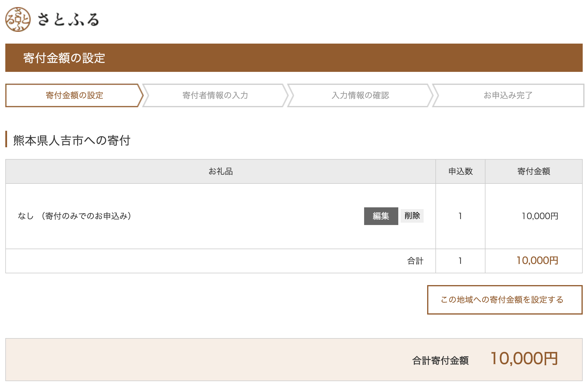Click この地域への寄付金額を設定する button
The width and height of the screenshot is (588, 387).
pos(505,300)
